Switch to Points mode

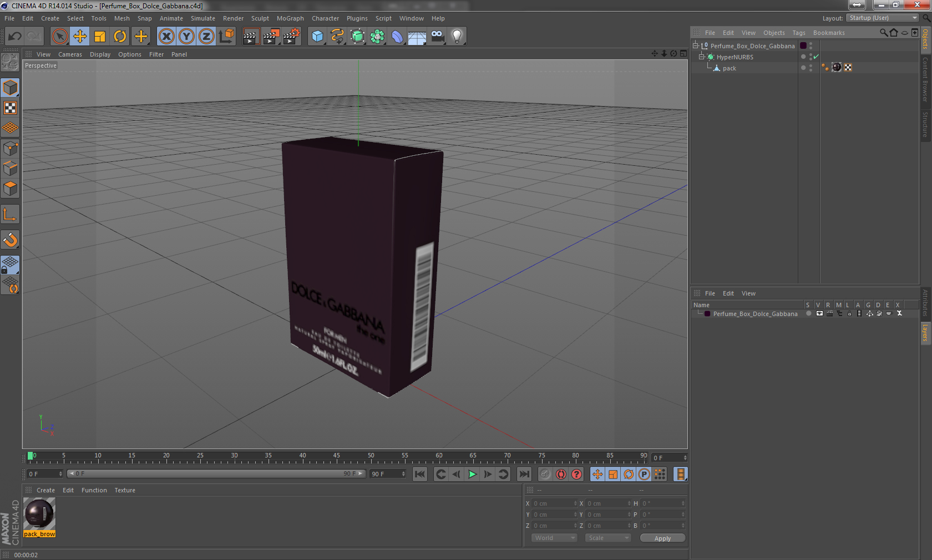coord(10,149)
